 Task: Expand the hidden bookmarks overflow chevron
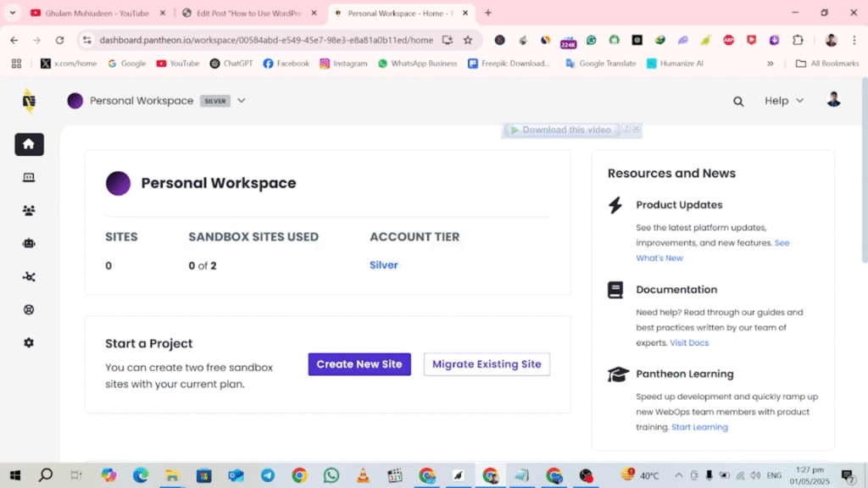(770, 64)
